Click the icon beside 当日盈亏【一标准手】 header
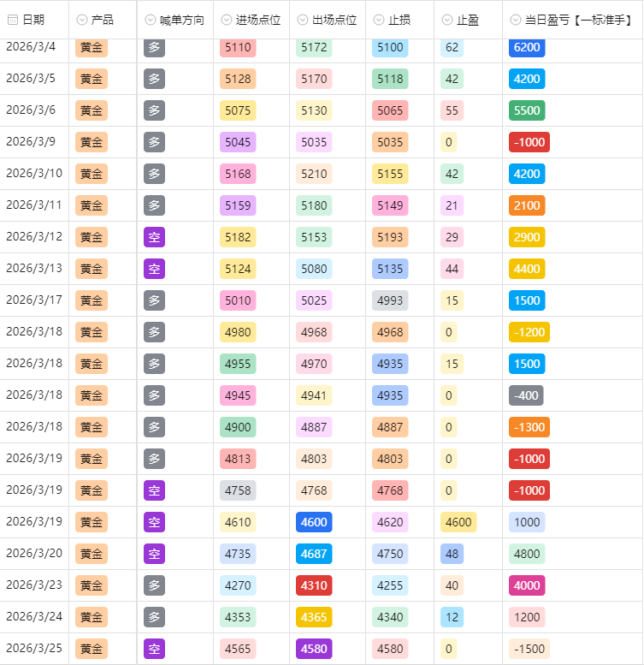 point(516,20)
